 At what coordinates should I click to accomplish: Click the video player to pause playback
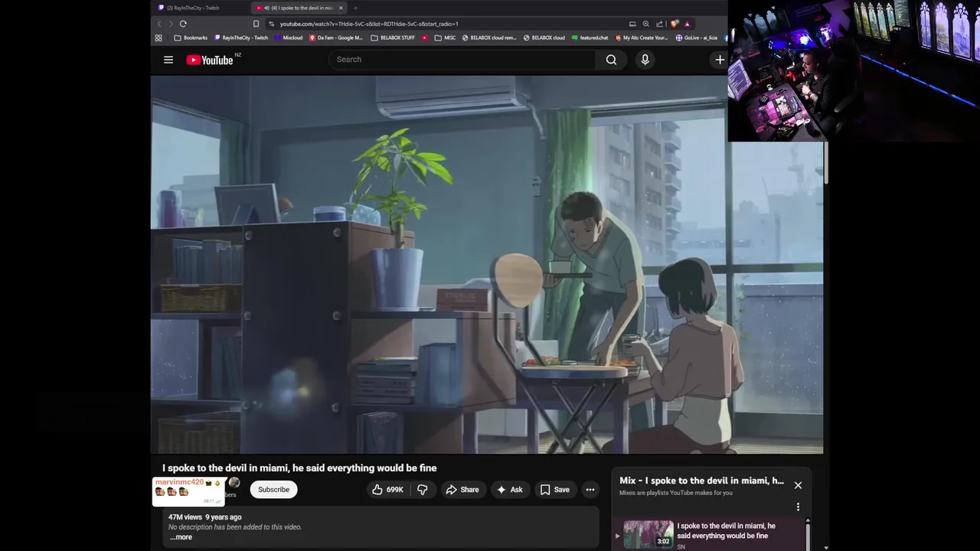(x=487, y=265)
